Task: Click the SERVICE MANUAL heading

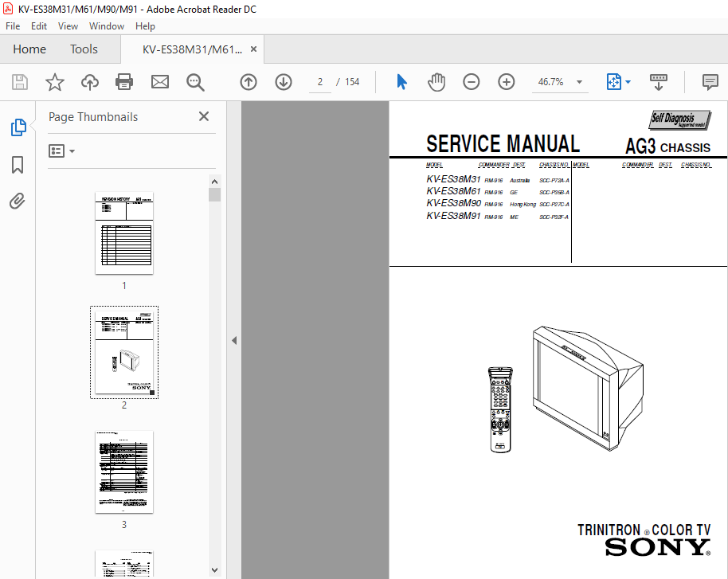Action: (x=503, y=144)
